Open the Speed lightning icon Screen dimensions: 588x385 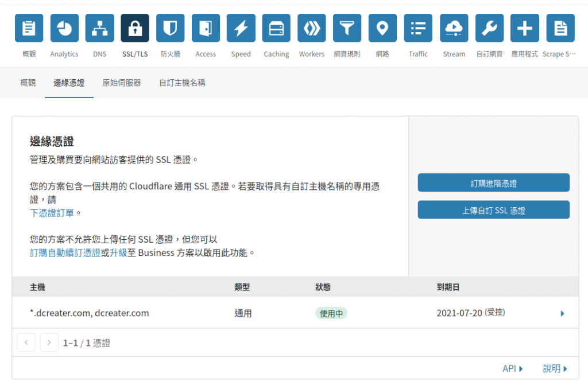241,28
